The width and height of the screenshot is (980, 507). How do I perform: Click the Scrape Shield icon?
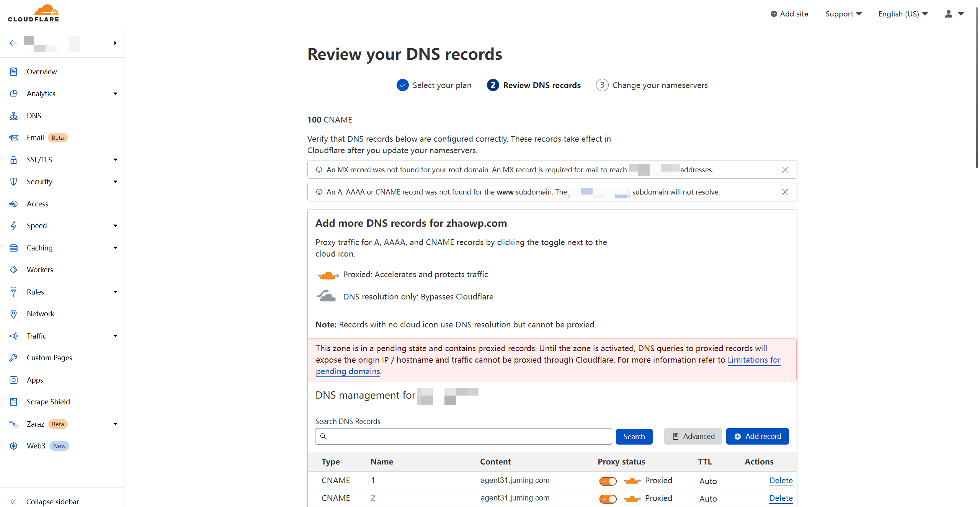(14, 402)
